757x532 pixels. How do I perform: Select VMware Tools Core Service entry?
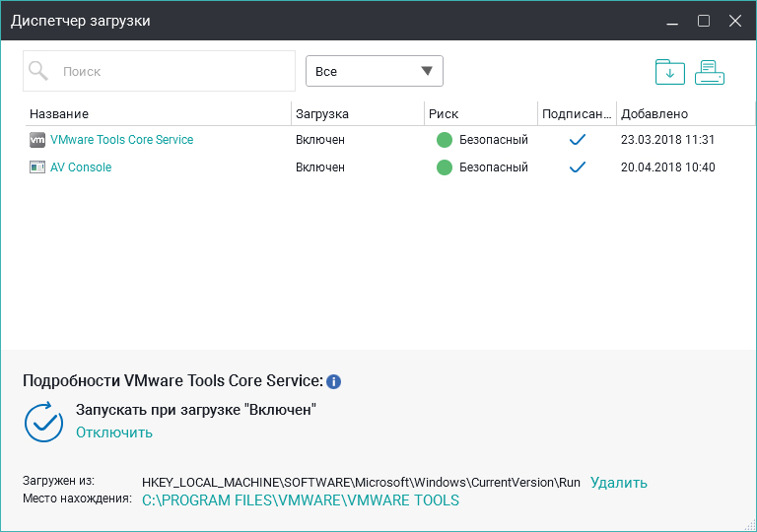click(x=121, y=140)
